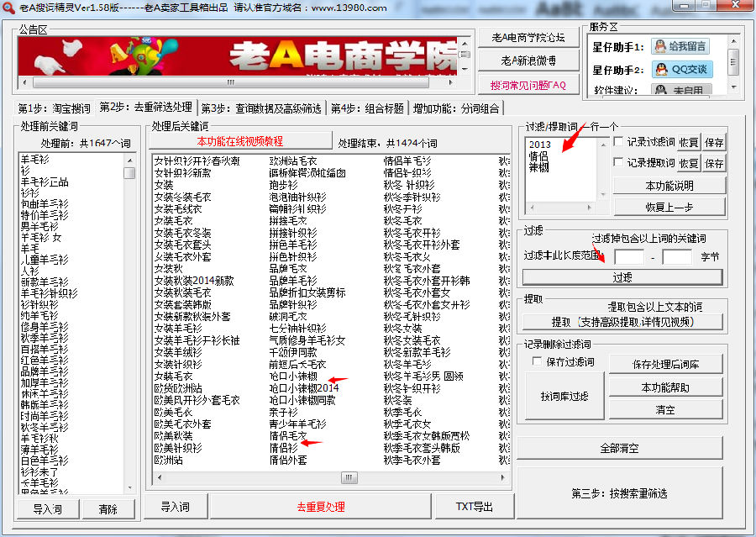Screen dimensions: 756x537
Task: Click 恢复 next to 记录提取词
Action: (x=689, y=163)
